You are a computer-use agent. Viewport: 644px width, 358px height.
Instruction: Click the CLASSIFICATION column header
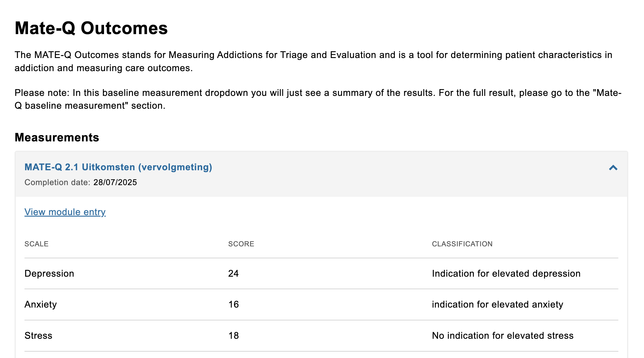(462, 244)
